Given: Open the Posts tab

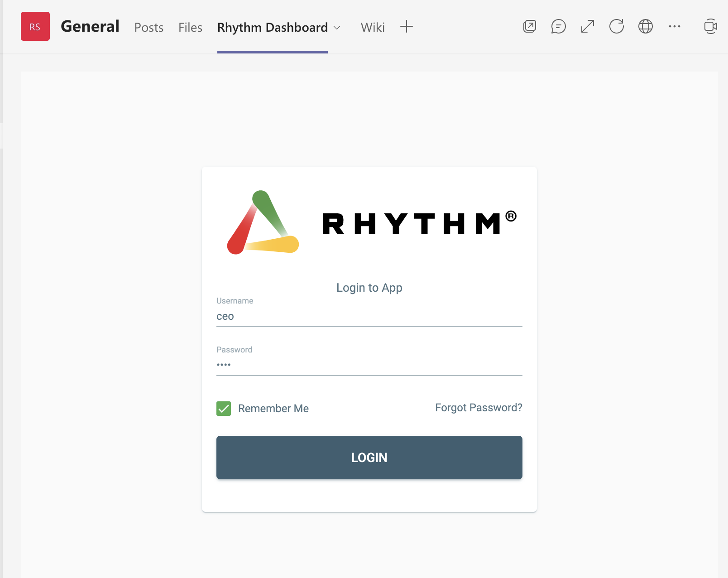Looking at the screenshot, I should coord(149,28).
